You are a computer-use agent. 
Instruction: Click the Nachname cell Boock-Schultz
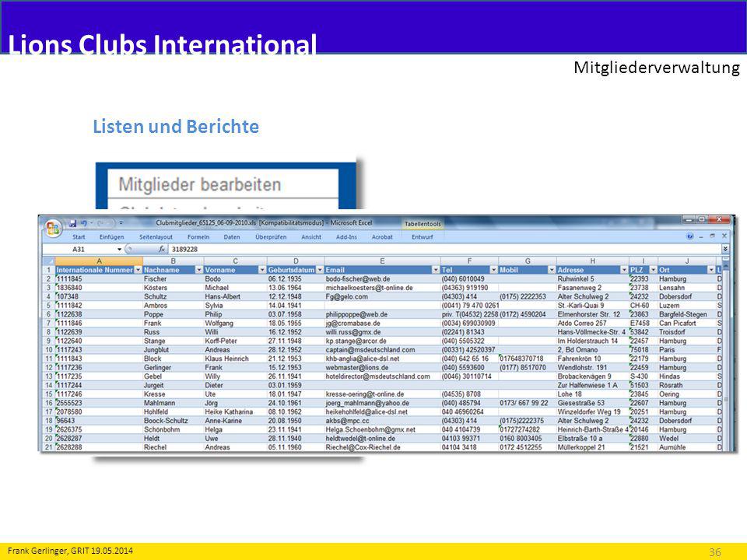pyautogui.click(x=166, y=421)
